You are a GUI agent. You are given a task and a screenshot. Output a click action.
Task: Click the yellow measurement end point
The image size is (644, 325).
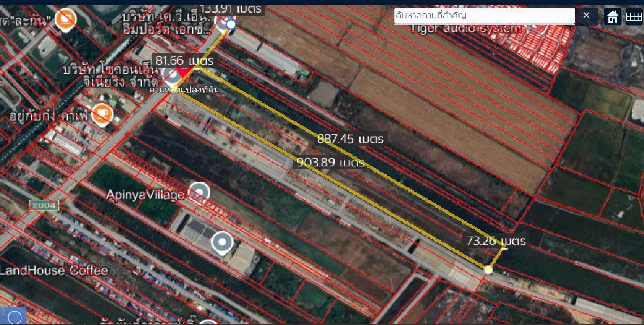(x=488, y=269)
